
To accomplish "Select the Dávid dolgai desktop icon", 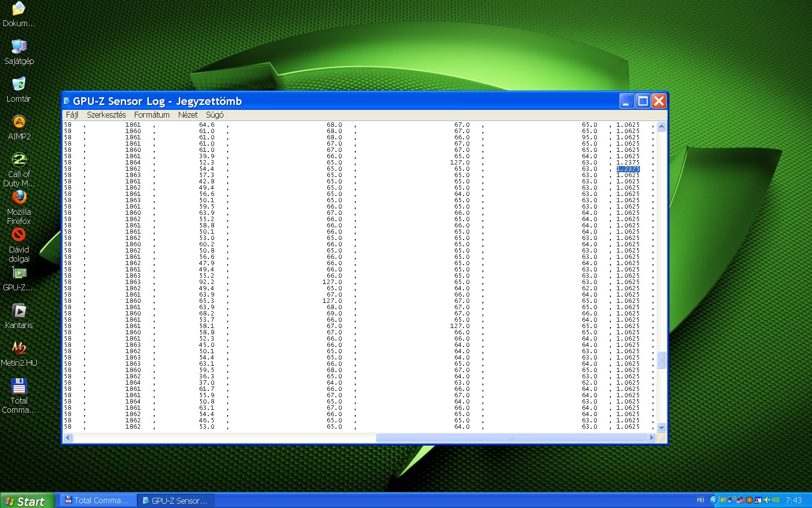I will pos(19,245).
